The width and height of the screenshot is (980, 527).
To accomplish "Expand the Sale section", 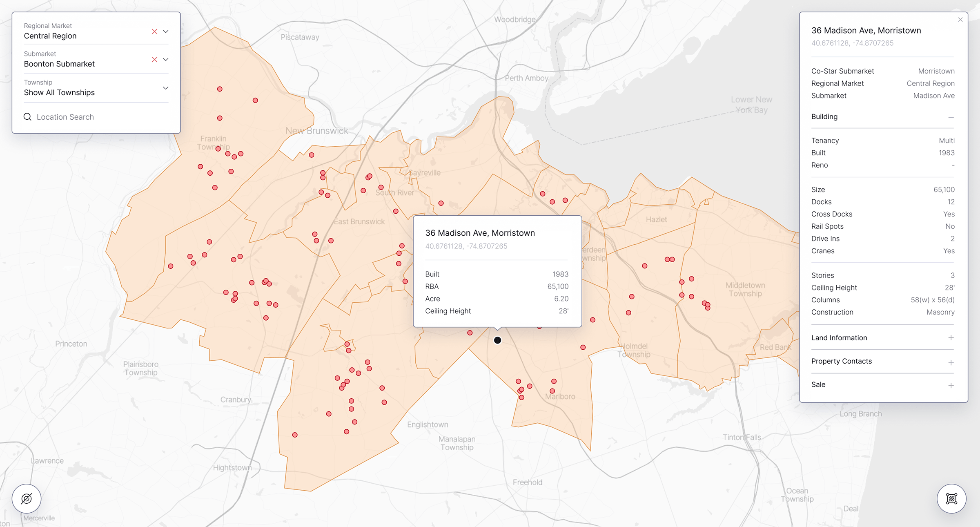I will pos(951,386).
